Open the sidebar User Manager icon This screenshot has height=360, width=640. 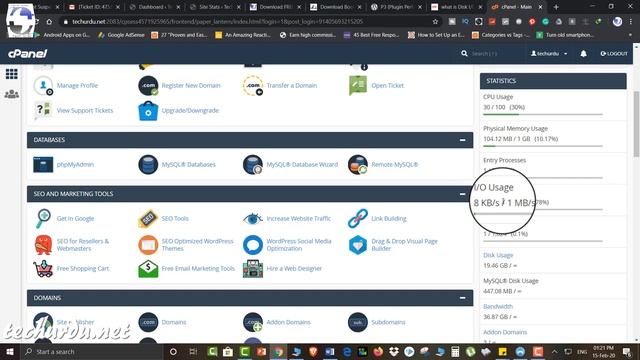(11, 94)
